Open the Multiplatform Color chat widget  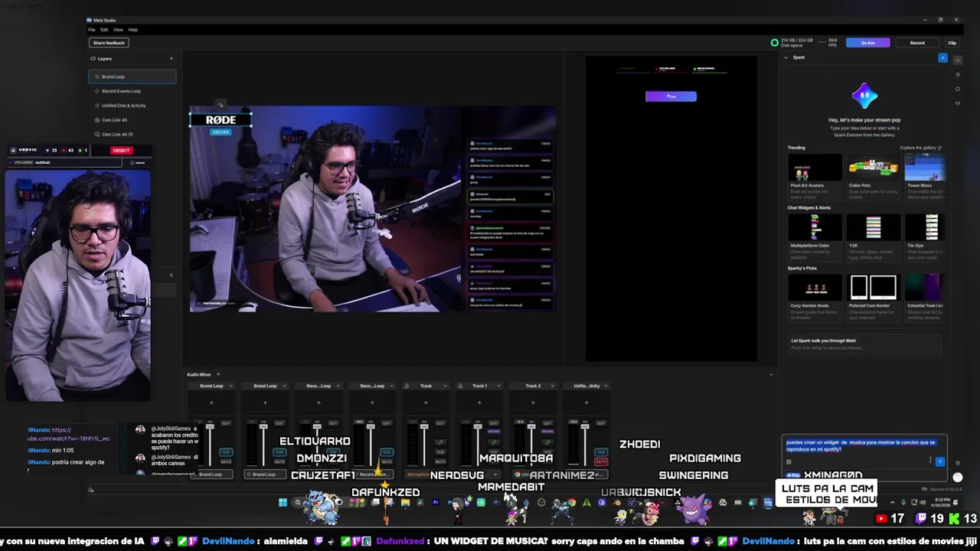pos(815,227)
